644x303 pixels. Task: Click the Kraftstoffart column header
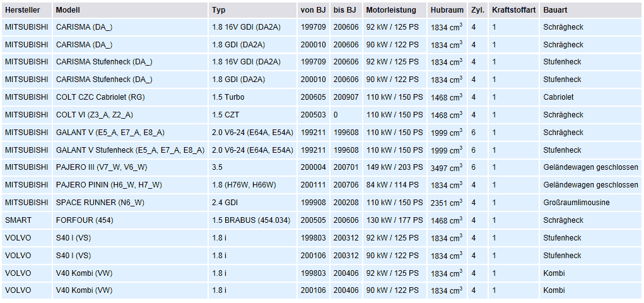tap(513, 10)
